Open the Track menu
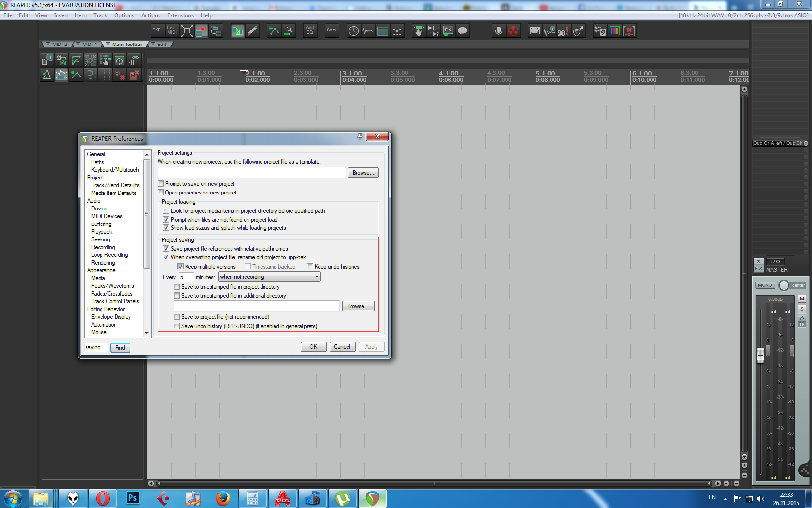 coord(101,15)
